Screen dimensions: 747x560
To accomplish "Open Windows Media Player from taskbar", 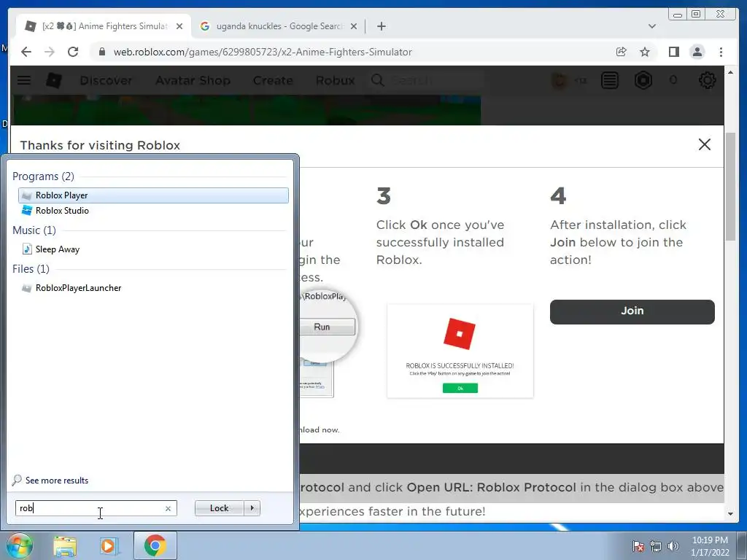I will pyautogui.click(x=109, y=546).
